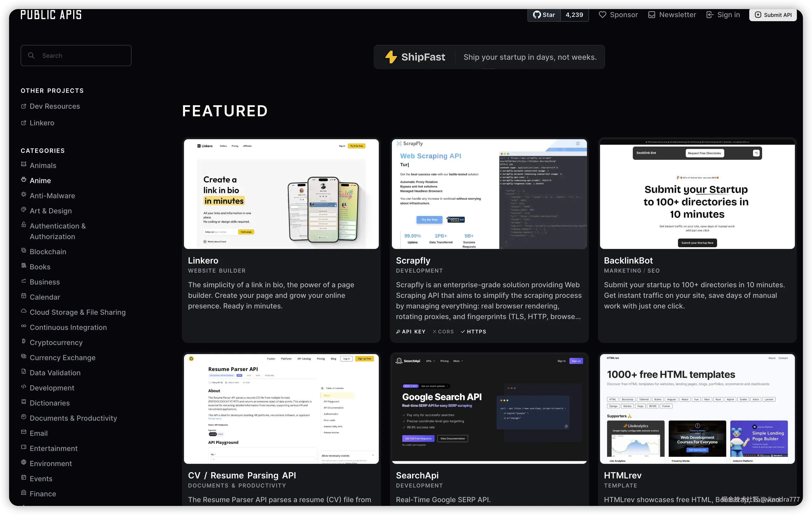Click the Newsletter envelope icon

click(x=651, y=15)
